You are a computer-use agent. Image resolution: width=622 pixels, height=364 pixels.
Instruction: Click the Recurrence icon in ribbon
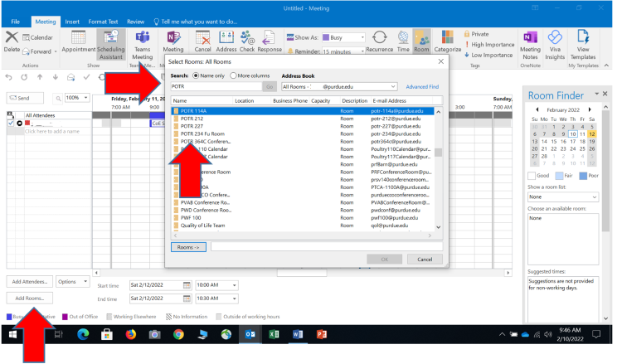(x=381, y=41)
